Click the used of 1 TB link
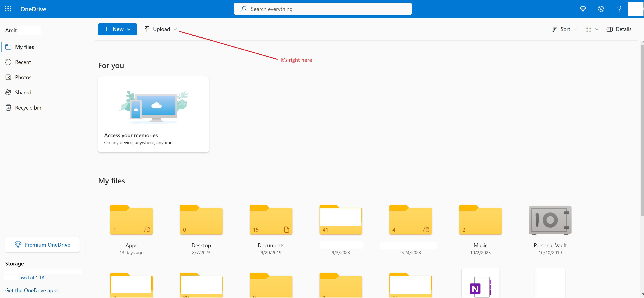 [32, 277]
